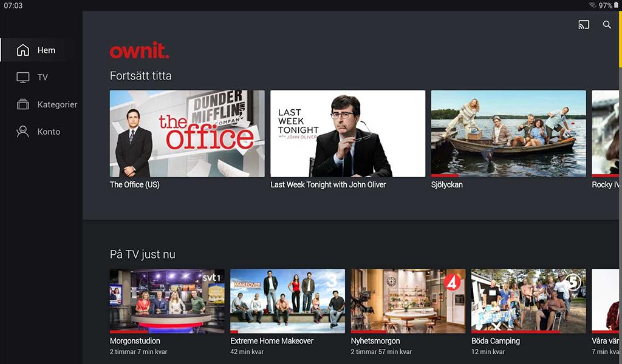
Task: Open Morgonstudion live thumbnail on svt1
Action: (x=167, y=301)
